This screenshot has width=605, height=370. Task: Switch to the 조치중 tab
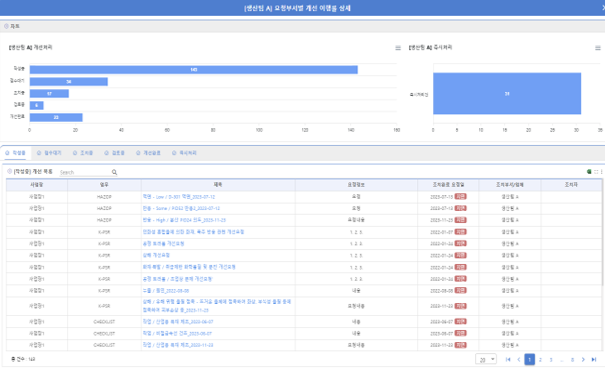(x=83, y=153)
